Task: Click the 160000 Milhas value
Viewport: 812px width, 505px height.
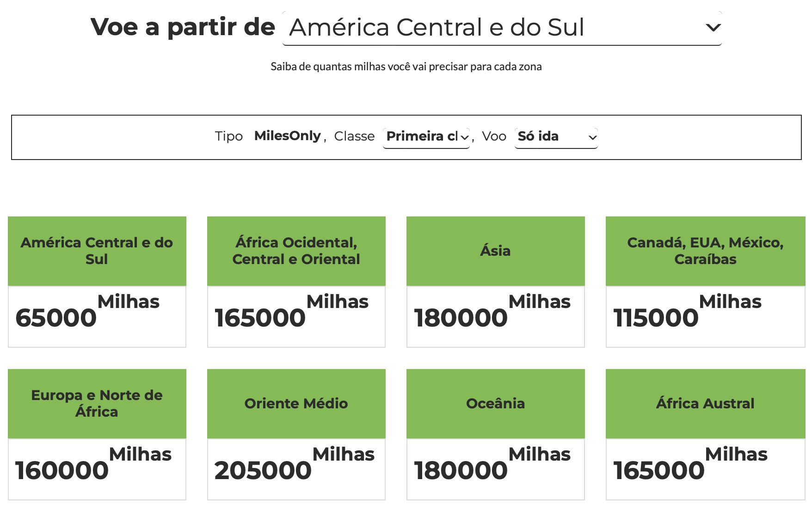Action: click(x=93, y=464)
